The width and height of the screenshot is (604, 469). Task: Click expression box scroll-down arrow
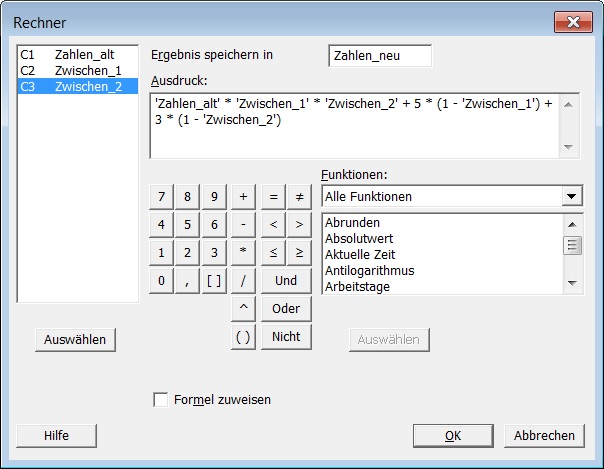(569, 147)
